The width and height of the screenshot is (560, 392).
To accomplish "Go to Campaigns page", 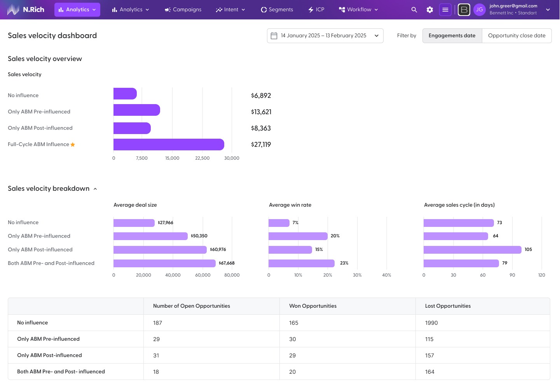I will pos(183,10).
